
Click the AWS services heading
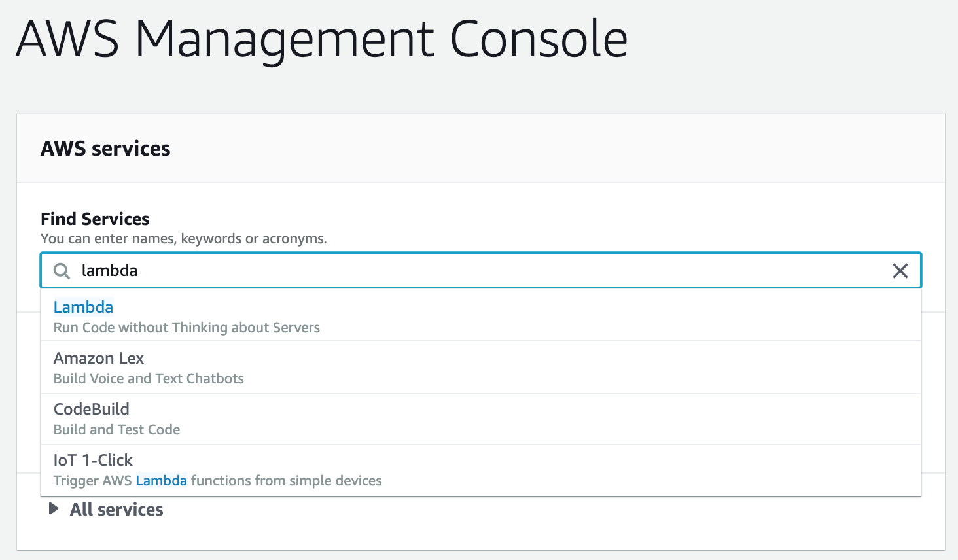(105, 149)
